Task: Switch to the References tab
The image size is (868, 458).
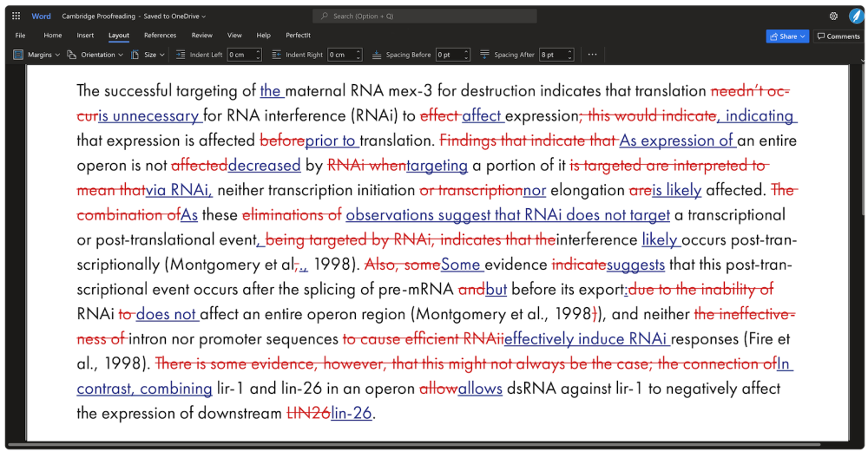Action: [160, 36]
